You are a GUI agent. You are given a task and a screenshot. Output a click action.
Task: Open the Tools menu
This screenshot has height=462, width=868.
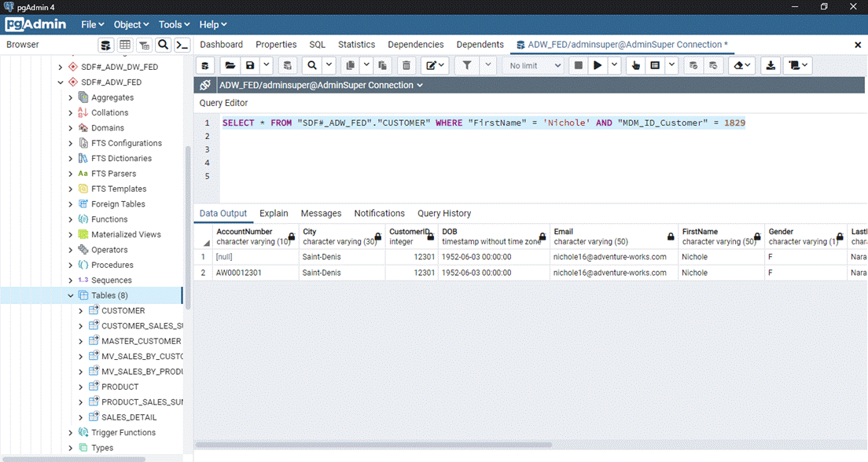click(x=174, y=25)
